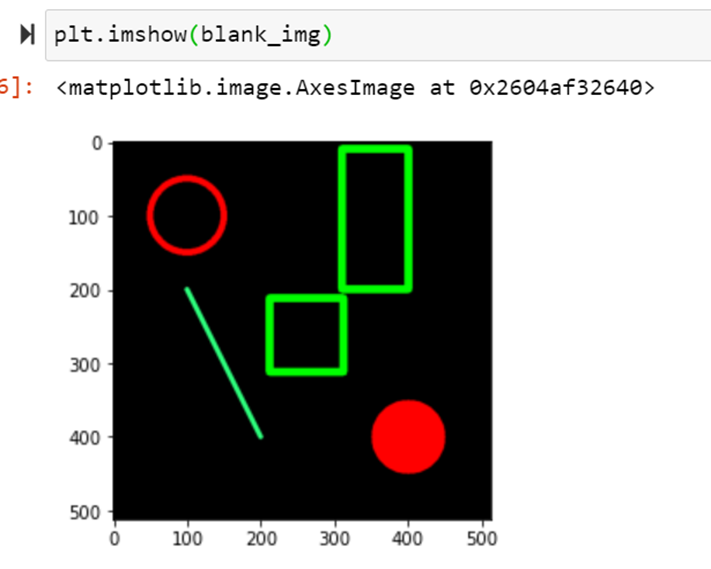Select the matplotlib.image.AxesImage output text

tap(356, 88)
